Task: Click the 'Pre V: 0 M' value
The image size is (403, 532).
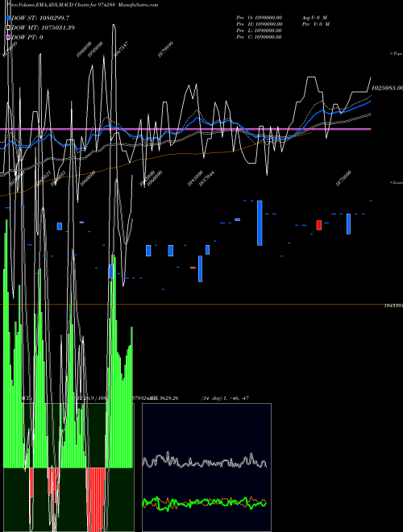Action: 315,24
